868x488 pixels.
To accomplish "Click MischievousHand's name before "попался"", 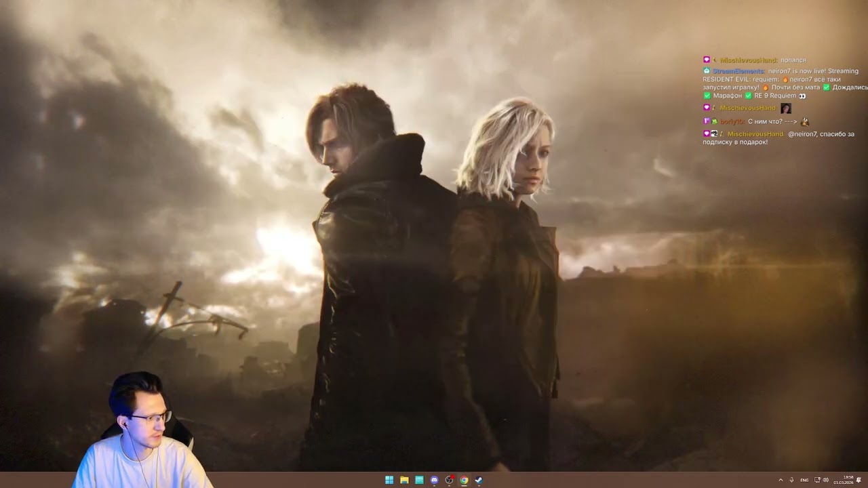I will coord(748,60).
